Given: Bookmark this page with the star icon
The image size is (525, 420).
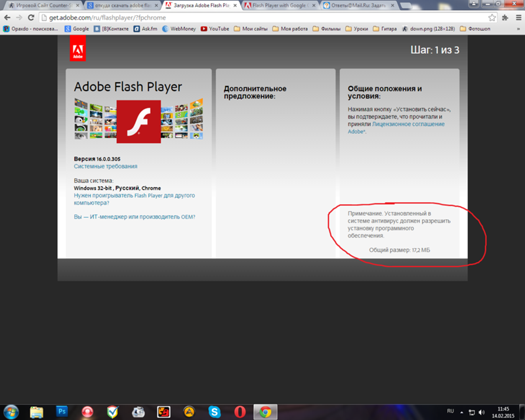Looking at the screenshot, I should [x=492, y=18].
